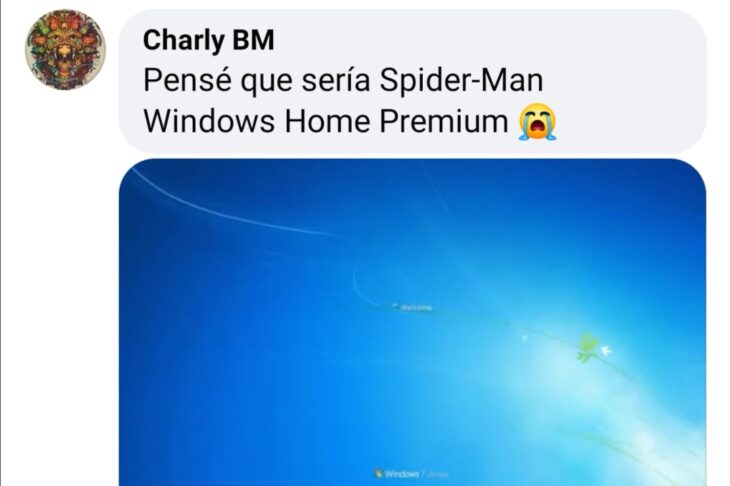Click the Windows flag logo in image
The image size is (730, 486).
point(379,473)
